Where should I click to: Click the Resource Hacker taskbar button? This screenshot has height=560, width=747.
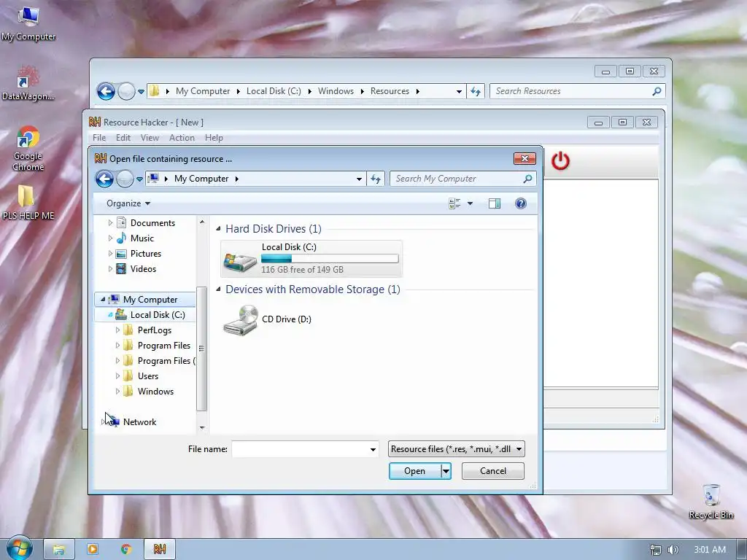coord(160,550)
